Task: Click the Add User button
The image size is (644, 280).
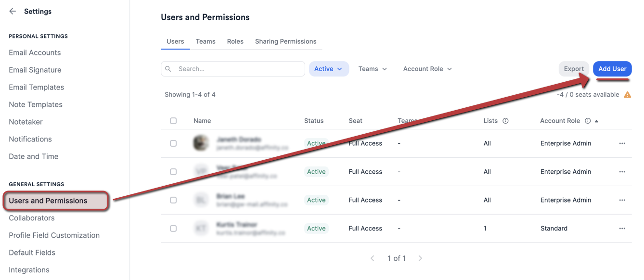Action: pyautogui.click(x=612, y=69)
